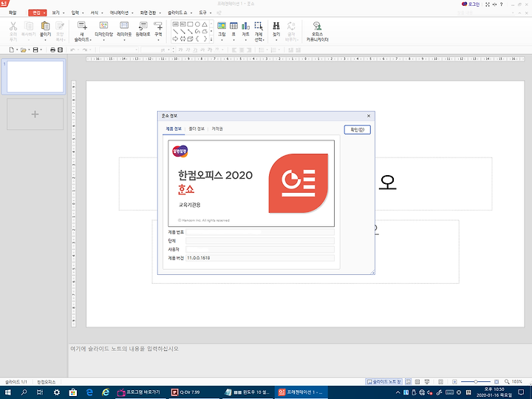
Task: Add a new slide with 새 슬라이드 icon
Action: click(x=82, y=26)
